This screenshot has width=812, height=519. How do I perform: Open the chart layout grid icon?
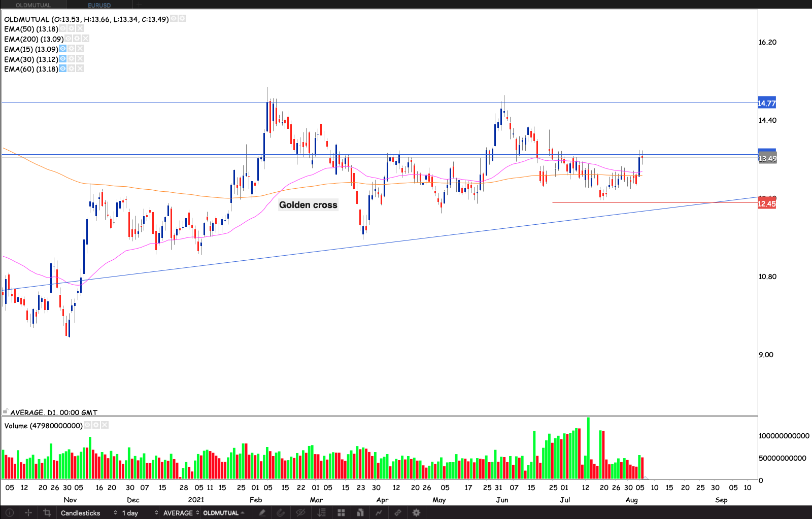341,512
